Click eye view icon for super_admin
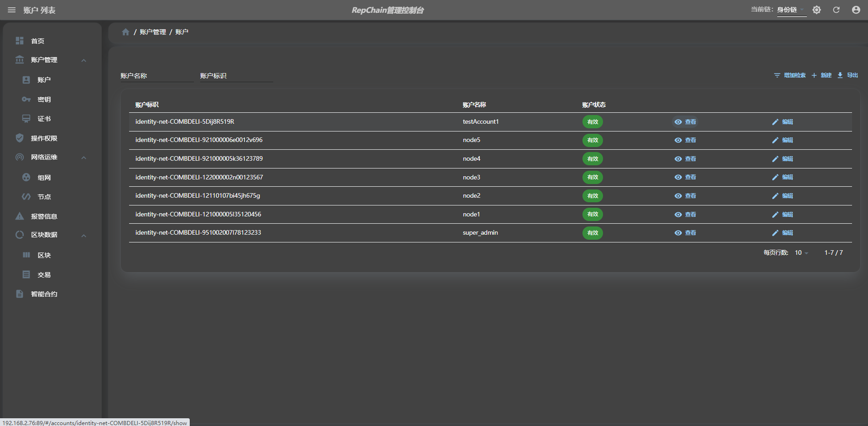Image resolution: width=868 pixels, height=426 pixels. (x=678, y=233)
